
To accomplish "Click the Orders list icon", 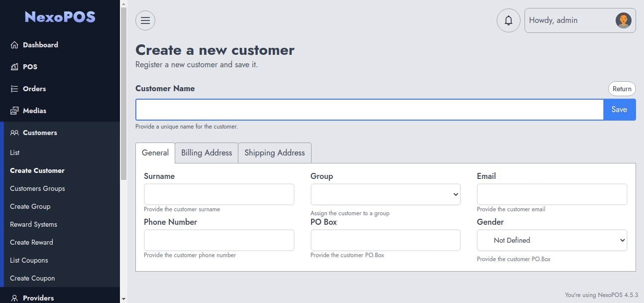I will click(x=14, y=89).
